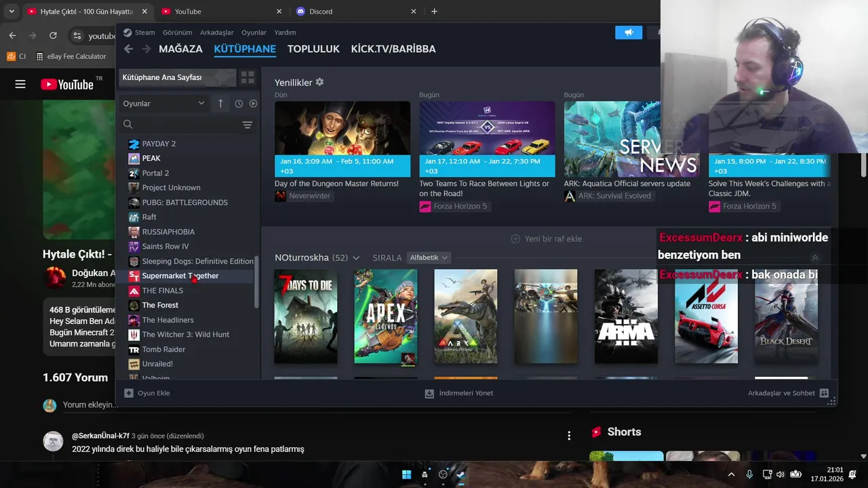The width and height of the screenshot is (868, 488).
Task: Open the Steam menu
Action: [140, 32]
